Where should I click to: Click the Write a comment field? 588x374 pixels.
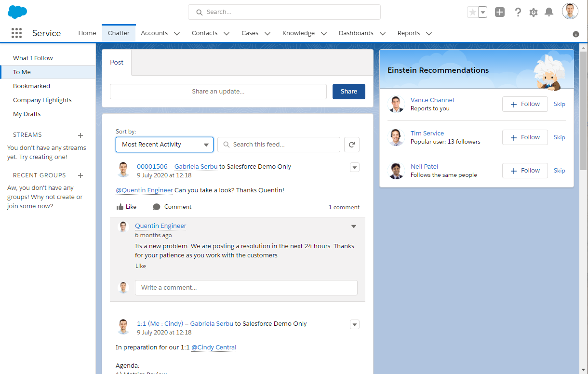[x=246, y=287]
